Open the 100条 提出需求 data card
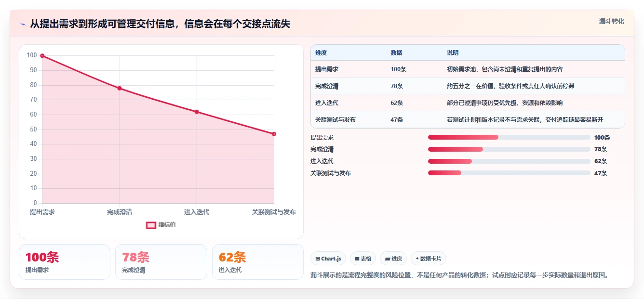The width and height of the screenshot is (644, 299). tap(65, 262)
